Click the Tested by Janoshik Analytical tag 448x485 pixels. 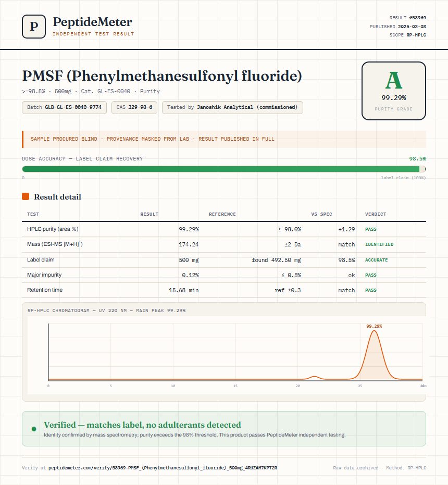pos(232,107)
